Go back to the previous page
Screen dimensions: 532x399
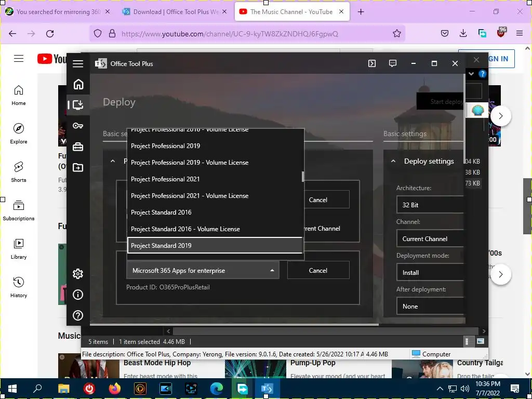(12, 34)
